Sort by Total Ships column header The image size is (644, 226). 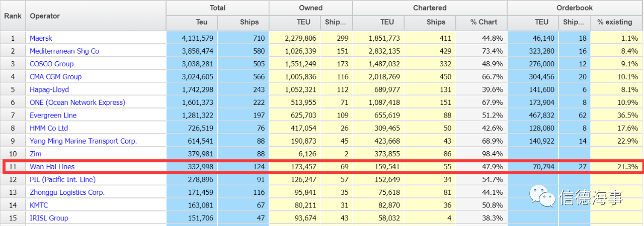244,22
